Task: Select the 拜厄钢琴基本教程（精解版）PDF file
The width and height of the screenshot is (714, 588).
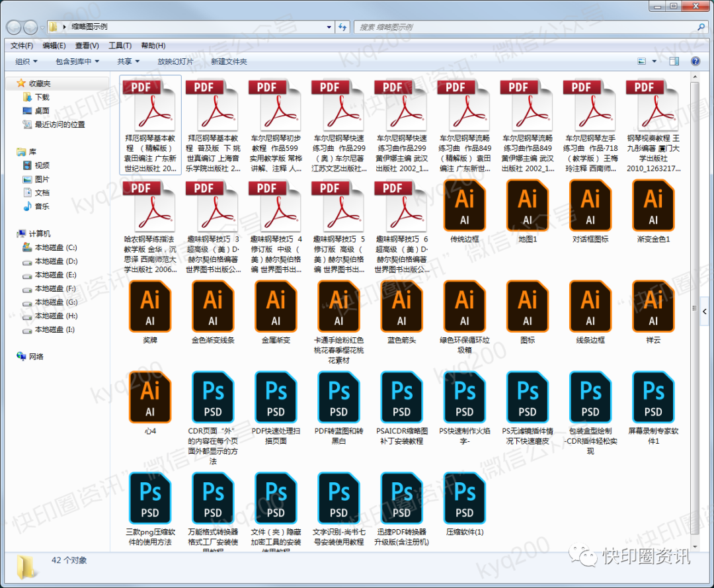Action: point(150,125)
